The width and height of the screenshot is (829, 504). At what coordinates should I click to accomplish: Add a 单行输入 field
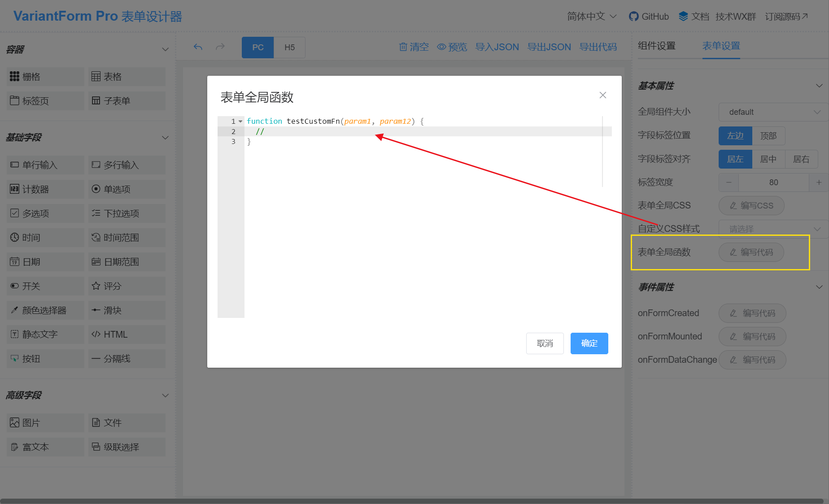click(x=46, y=165)
